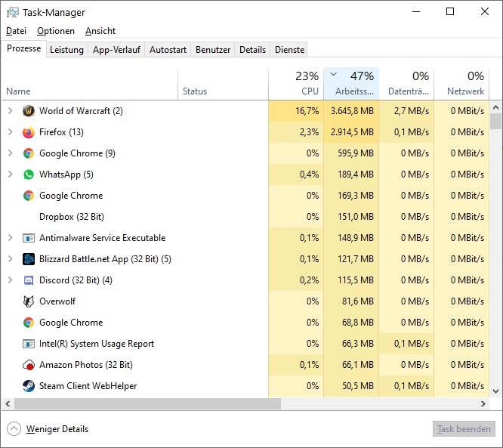Select the Discord process icon
This screenshot has width=503, height=448.
pos(29,280)
